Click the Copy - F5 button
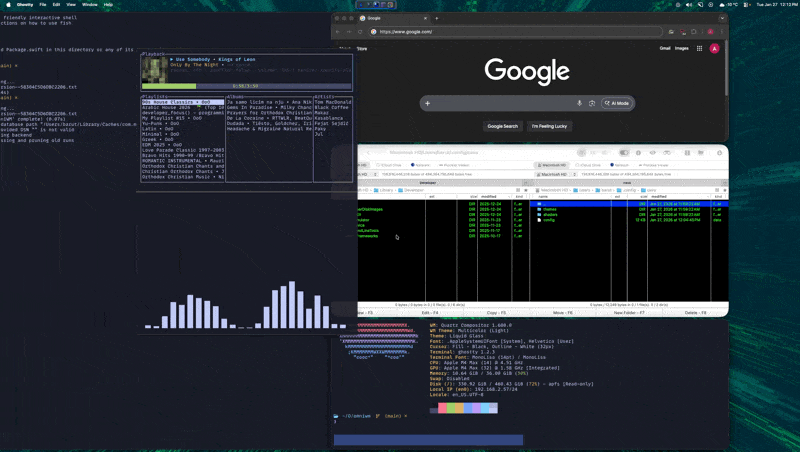Image resolution: width=800 pixels, height=452 pixels. pyautogui.click(x=496, y=313)
